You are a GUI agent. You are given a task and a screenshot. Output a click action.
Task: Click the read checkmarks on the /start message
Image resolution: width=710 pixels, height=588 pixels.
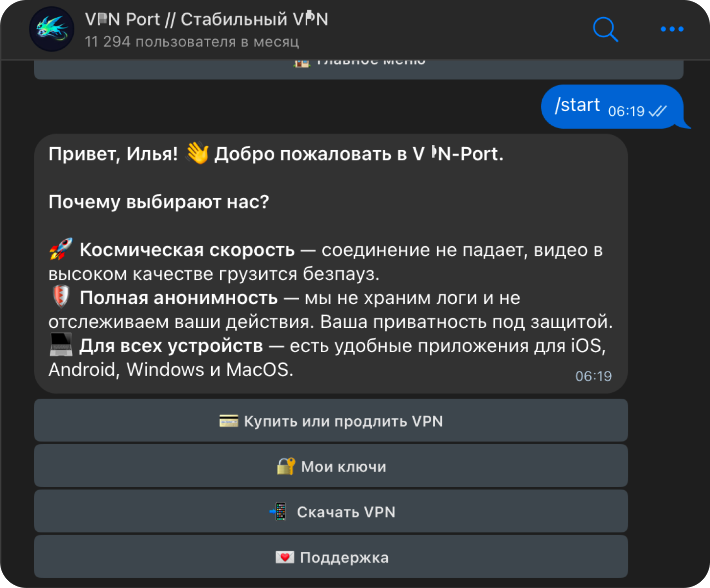pyautogui.click(x=658, y=111)
